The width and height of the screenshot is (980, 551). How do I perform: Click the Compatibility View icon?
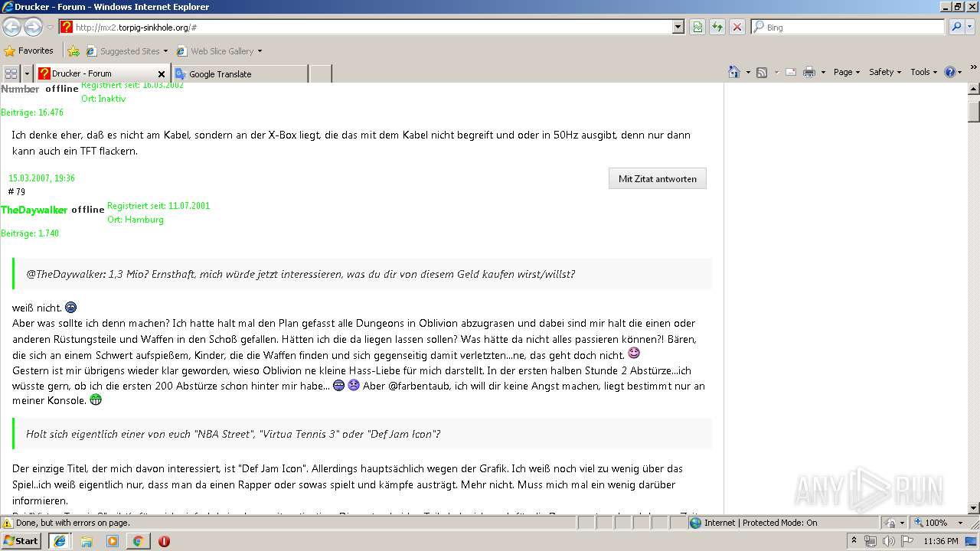697,27
